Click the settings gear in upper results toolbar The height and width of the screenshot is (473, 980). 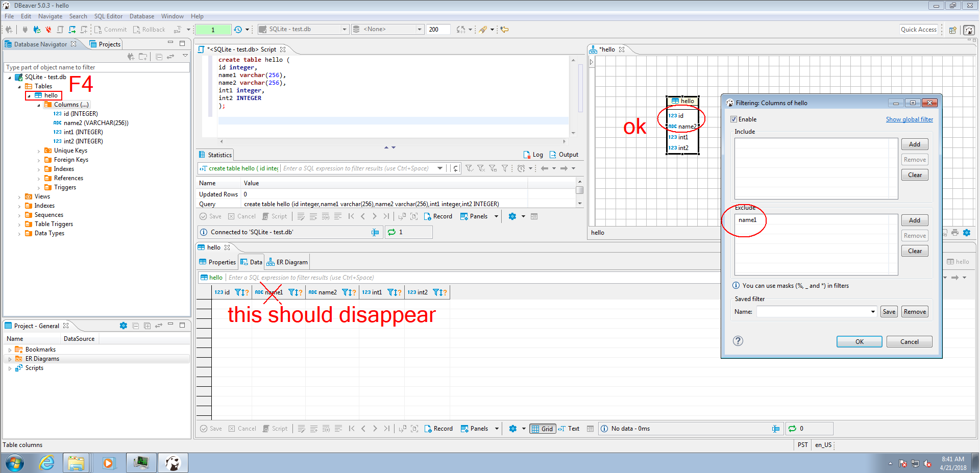tap(512, 216)
